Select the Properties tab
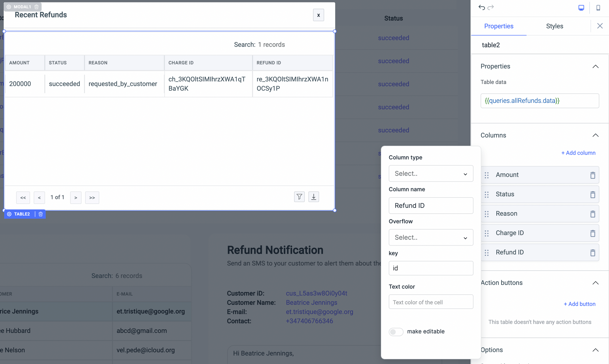This screenshot has height=364, width=609. [x=498, y=26]
